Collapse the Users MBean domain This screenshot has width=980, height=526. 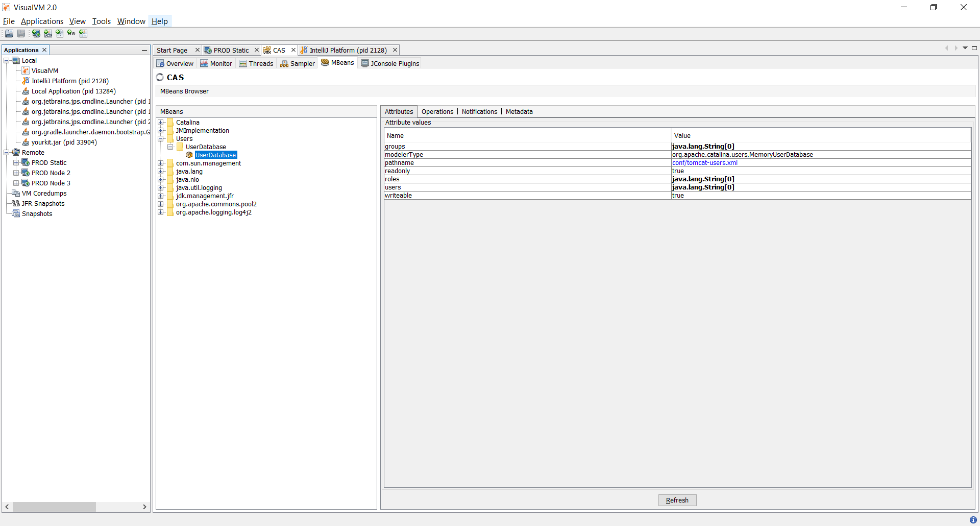click(x=161, y=139)
